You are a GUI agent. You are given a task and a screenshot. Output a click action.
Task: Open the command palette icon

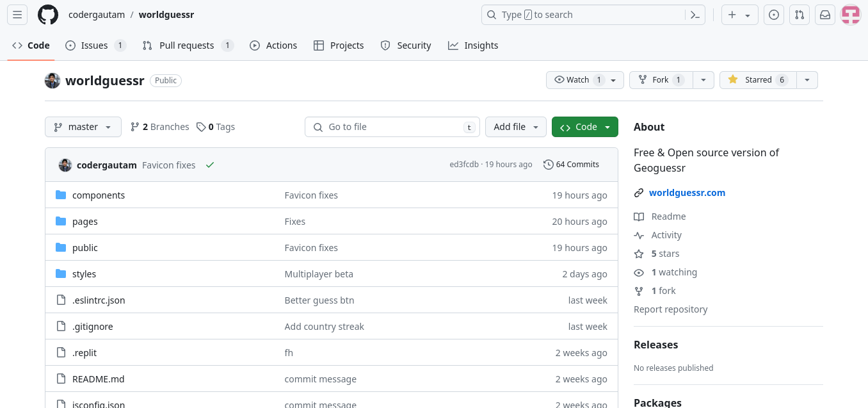[x=695, y=15]
